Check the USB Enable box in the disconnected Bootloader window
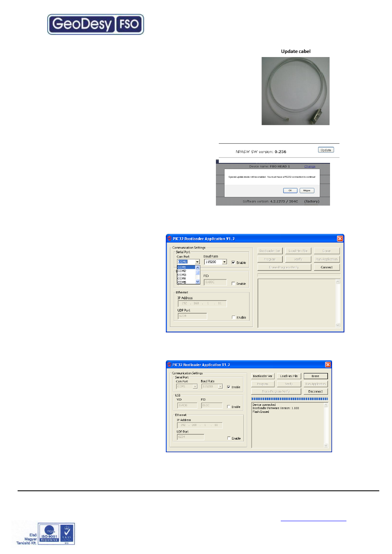 (233, 284)
